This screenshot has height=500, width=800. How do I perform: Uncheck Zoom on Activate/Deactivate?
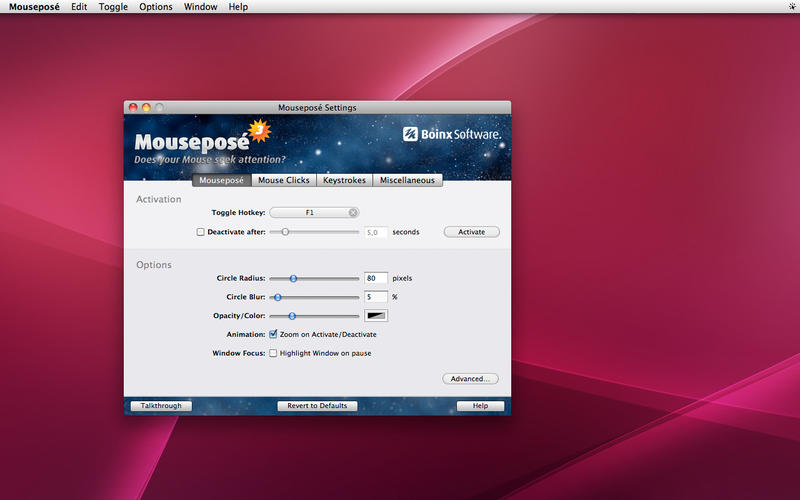273,334
